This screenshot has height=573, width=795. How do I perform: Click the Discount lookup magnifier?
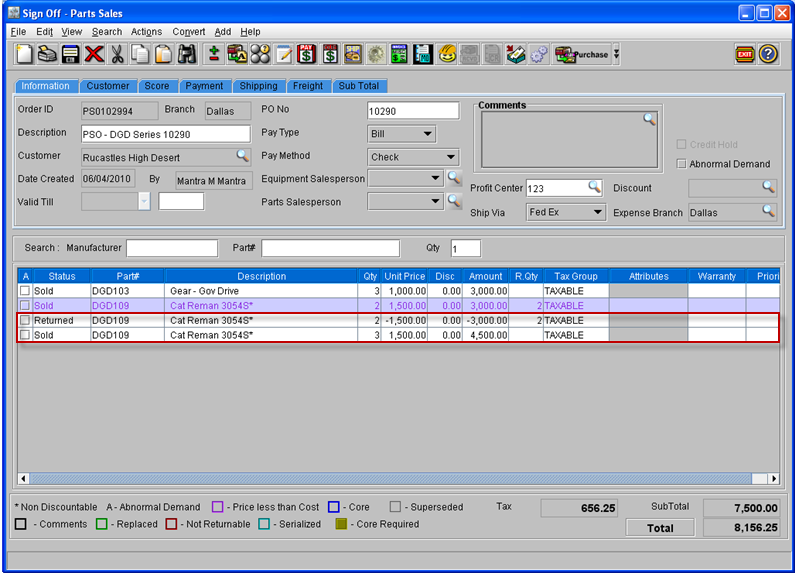click(x=769, y=187)
